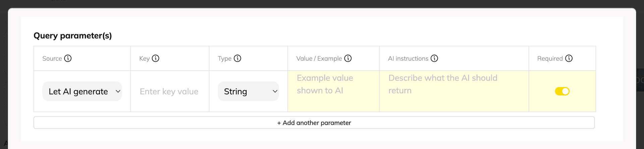
Task: Disable the Required toggle switch
Action: [562, 91]
